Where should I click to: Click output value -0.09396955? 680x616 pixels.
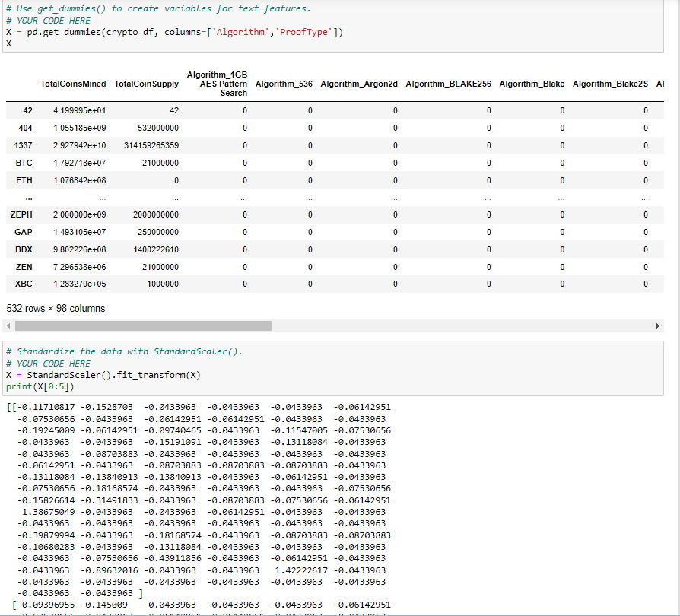click(x=46, y=605)
